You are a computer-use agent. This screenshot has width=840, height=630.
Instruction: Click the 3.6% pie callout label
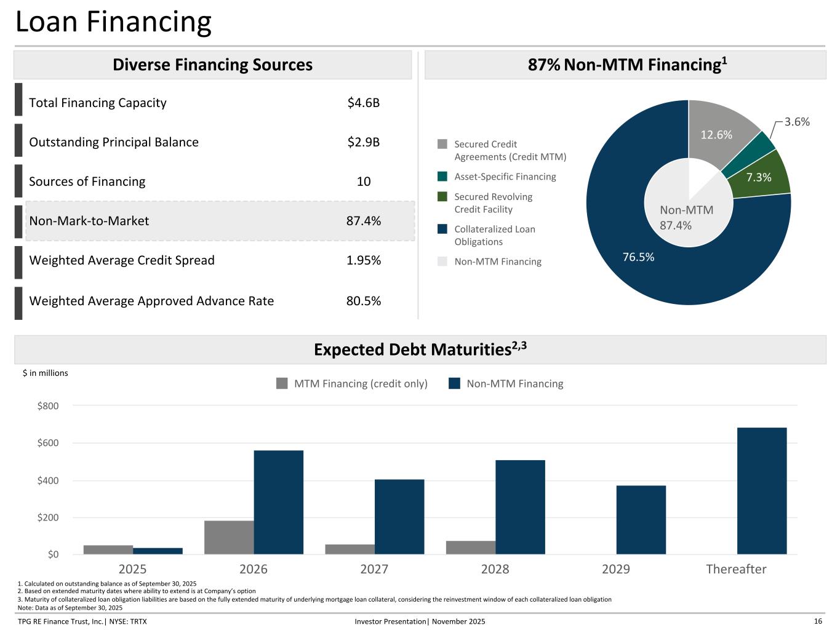[x=797, y=122]
